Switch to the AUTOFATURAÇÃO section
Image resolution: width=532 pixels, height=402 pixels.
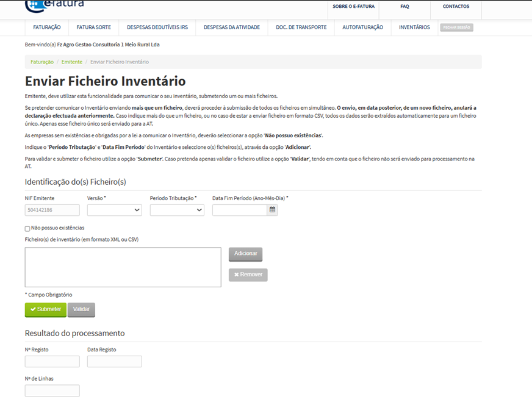tap(362, 27)
